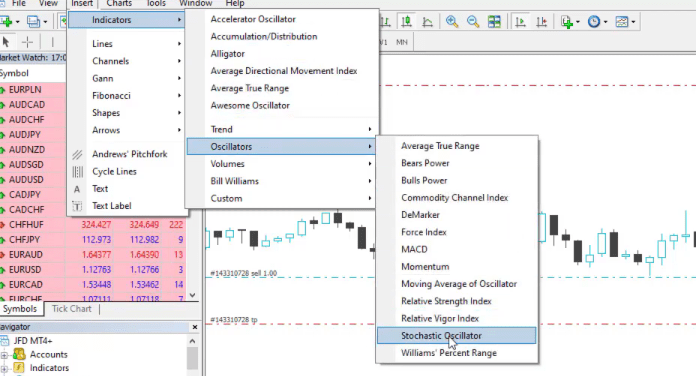The height and width of the screenshot is (376, 696).
Task: Select the MN monthly timeframe button
Action: [402, 42]
